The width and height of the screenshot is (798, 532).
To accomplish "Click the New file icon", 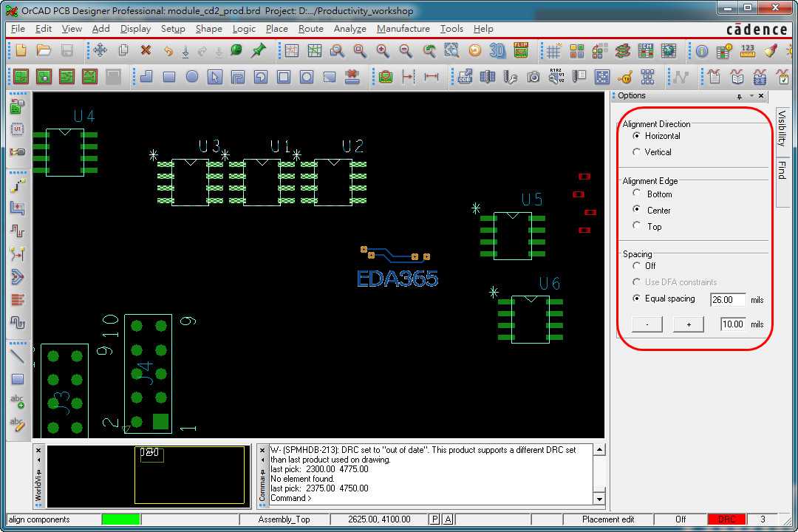I will coord(21,50).
